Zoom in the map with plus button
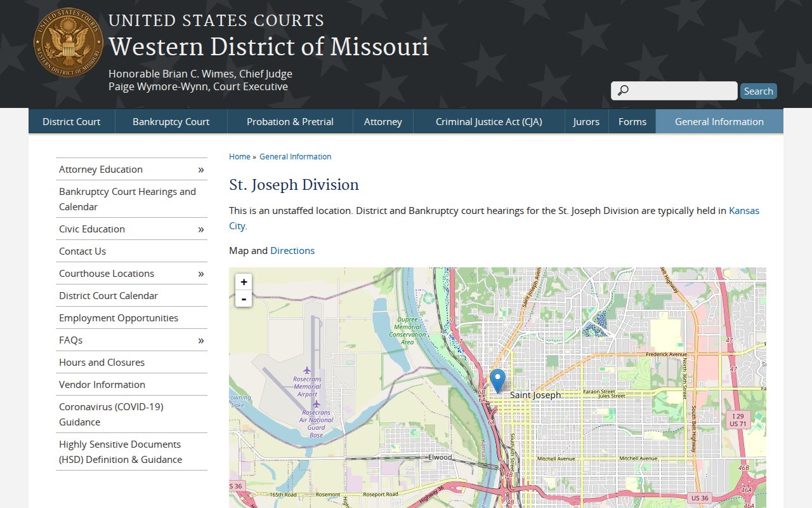This screenshot has width=812, height=508. 244,282
